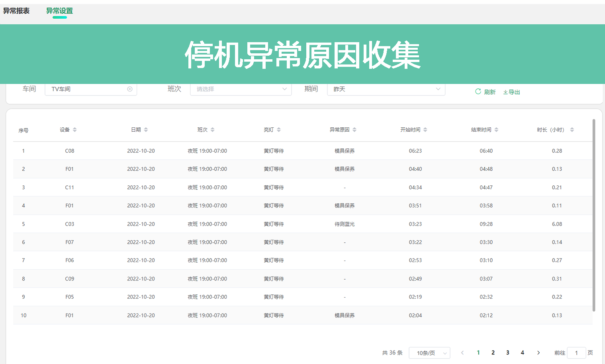Image resolution: width=605 pixels, height=364 pixels.
Task: Sort the 异常原因 column
Action: click(x=354, y=129)
